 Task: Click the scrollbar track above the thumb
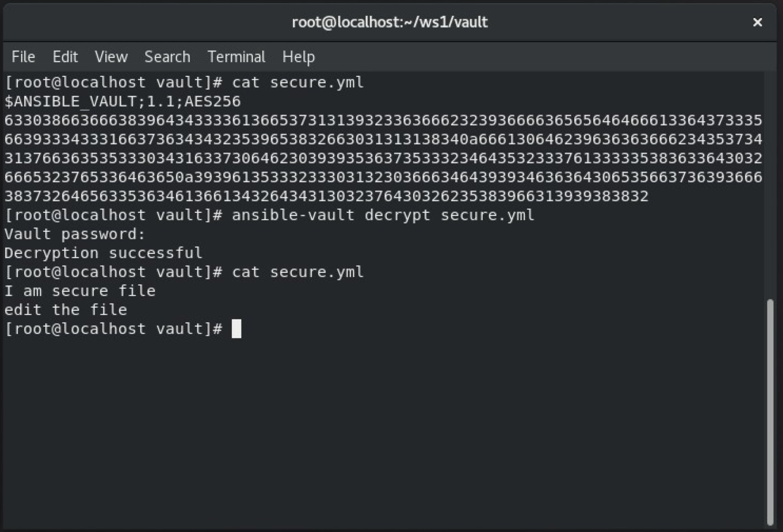[x=770, y=184]
